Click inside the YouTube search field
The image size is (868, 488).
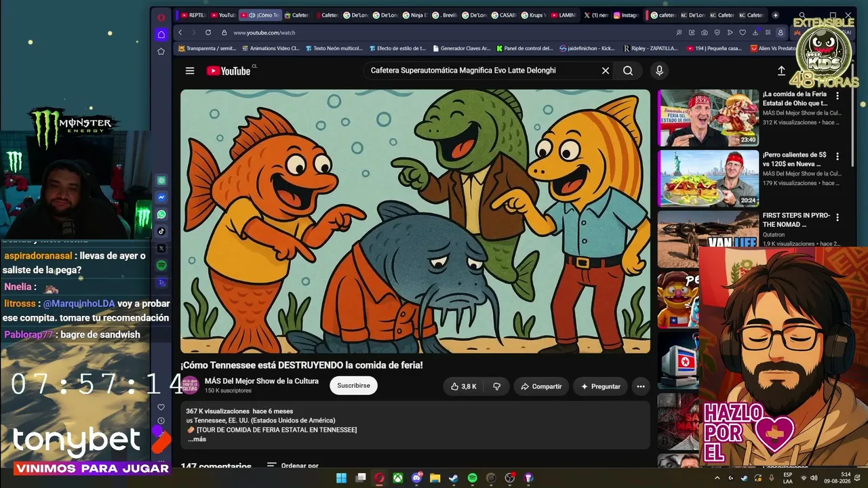[481, 70]
